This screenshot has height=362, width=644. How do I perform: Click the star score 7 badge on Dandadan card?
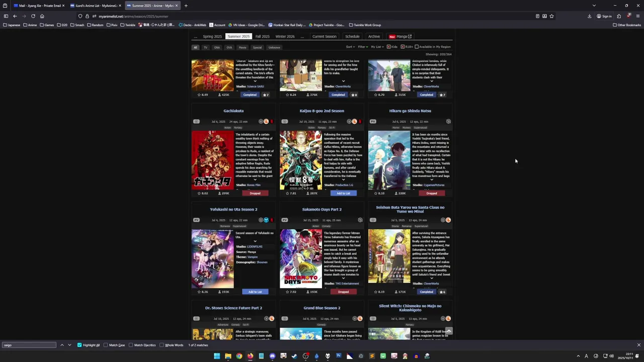click(x=266, y=95)
